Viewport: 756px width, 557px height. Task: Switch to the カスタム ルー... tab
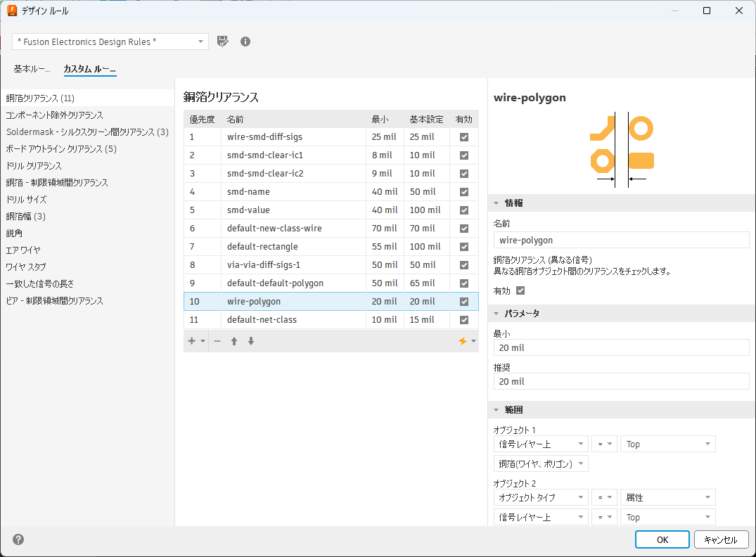coord(90,69)
